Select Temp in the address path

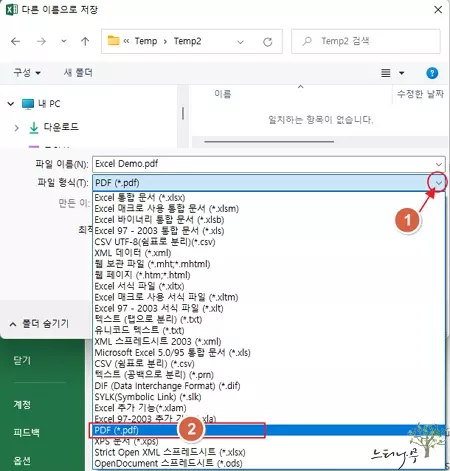(146, 41)
